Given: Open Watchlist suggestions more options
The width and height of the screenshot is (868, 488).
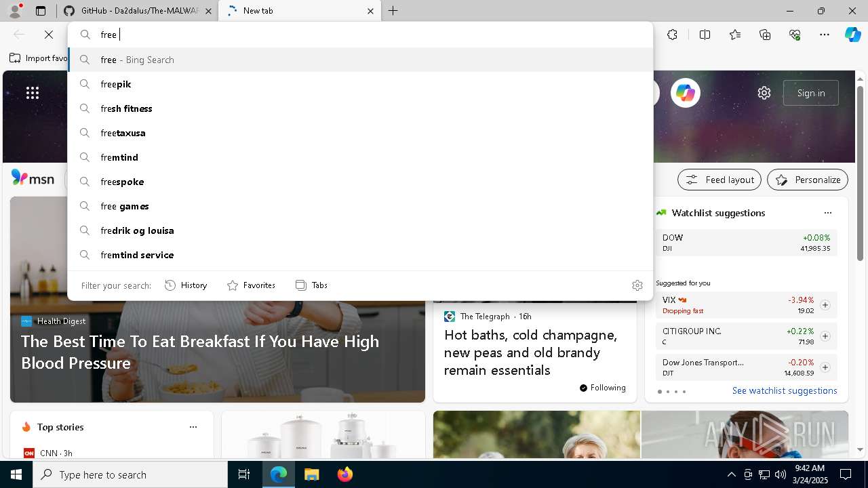Looking at the screenshot, I should click(827, 213).
